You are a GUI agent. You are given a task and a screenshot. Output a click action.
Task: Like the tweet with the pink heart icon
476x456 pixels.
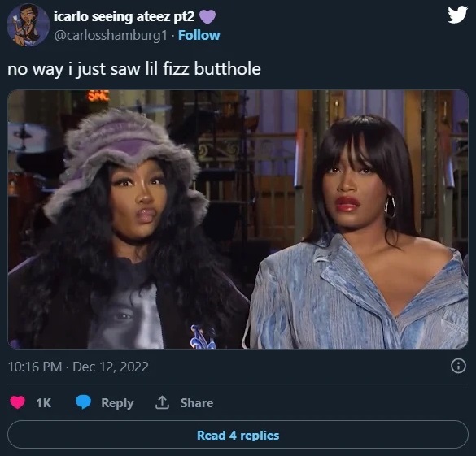[x=18, y=402]
